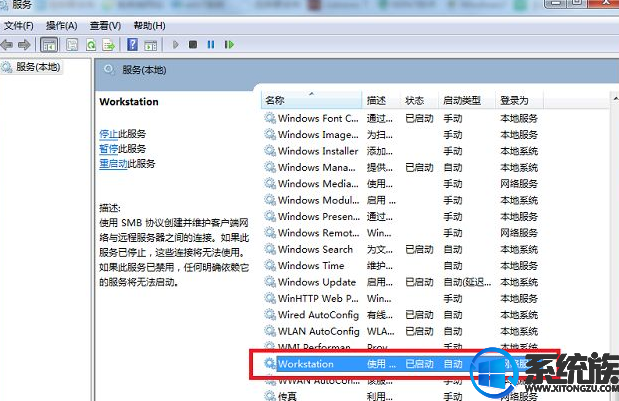The image size is (619, 401).
Task: Select the Windows Time service row
Action: pos(401,266)
